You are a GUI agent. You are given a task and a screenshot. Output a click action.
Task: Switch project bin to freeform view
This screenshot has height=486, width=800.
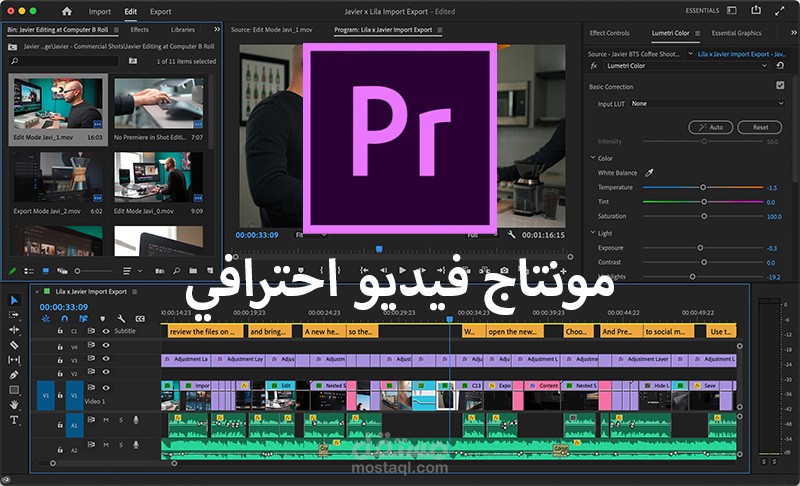[x=62, y=271]
